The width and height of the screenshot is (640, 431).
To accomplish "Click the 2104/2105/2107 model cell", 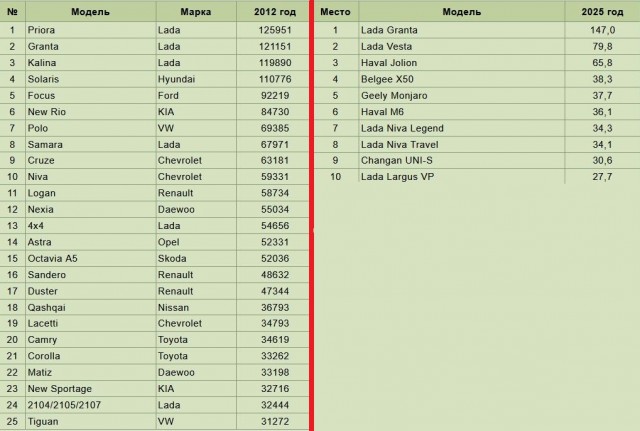I will 91,405.
